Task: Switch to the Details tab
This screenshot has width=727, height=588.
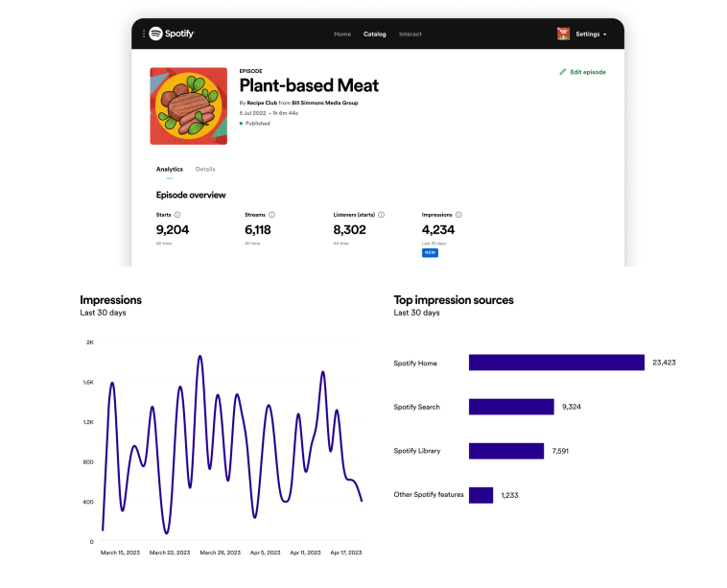Action: coord(205,169)
